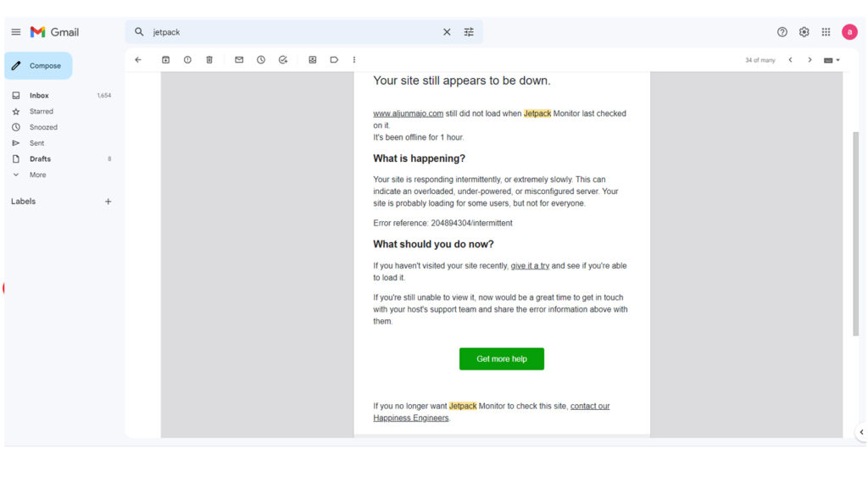Move the email to another folder

coord(313,60)
